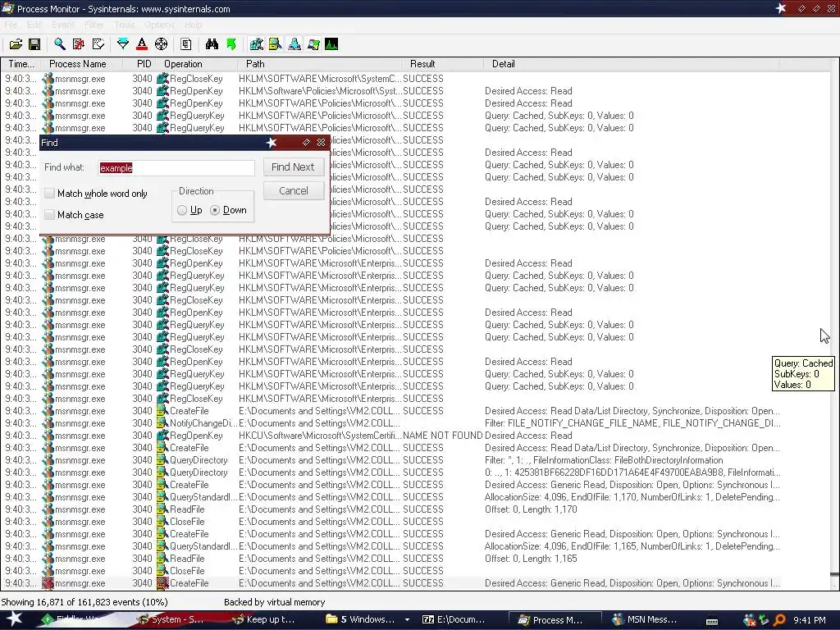Switch to the 'Keep up t...' taskbar button
Image resolution: width=840 pixels, height=630 pixels.
coord(265,620)
